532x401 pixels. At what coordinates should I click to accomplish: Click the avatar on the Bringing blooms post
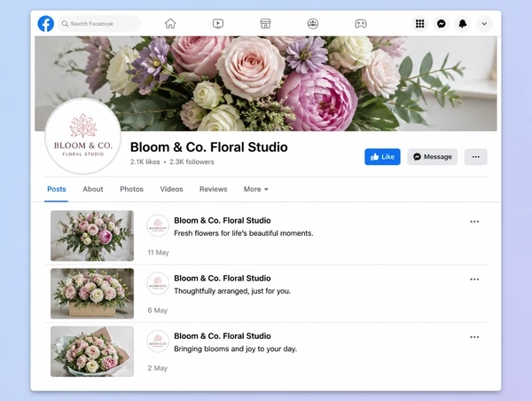pos(158,341)
